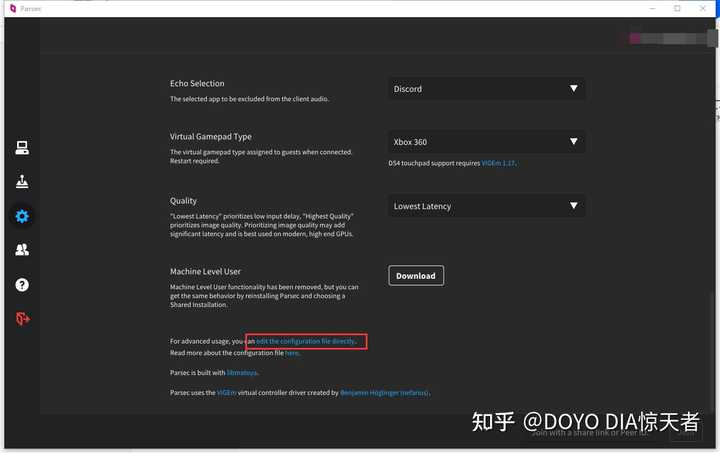Open the Quality Lowest Latency dropdown
This screenshot has height=453, width=720.
pos(486,206)
